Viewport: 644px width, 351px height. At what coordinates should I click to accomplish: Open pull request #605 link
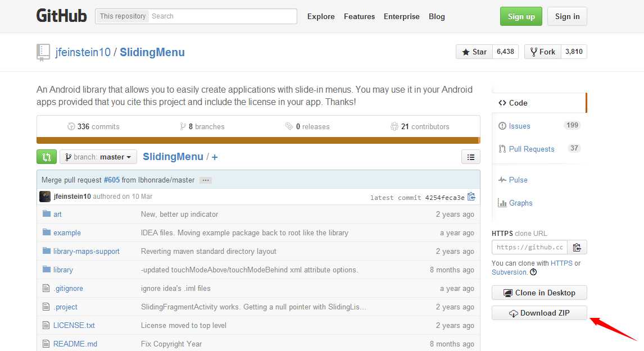pos(112,180)
